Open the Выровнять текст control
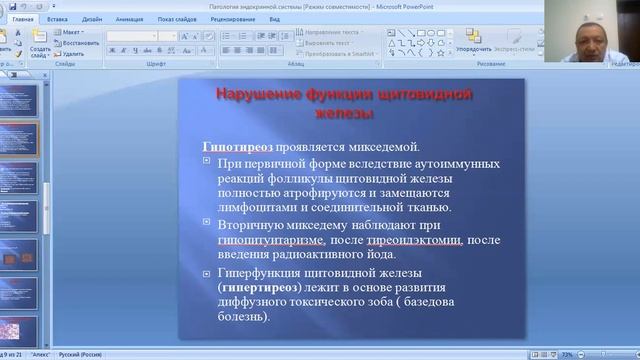This screenshot has width=640, height=360. pyautogui.click(x=325, y=43)
